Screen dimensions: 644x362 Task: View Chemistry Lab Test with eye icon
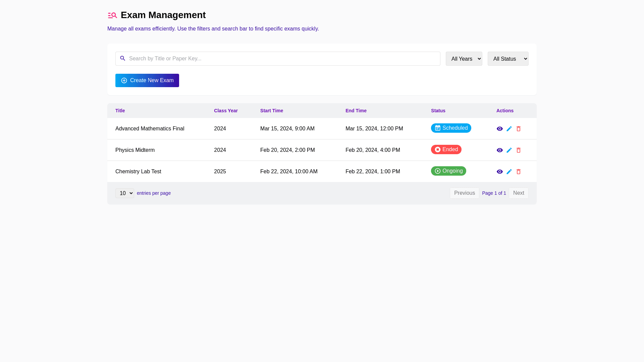(499, 172)
